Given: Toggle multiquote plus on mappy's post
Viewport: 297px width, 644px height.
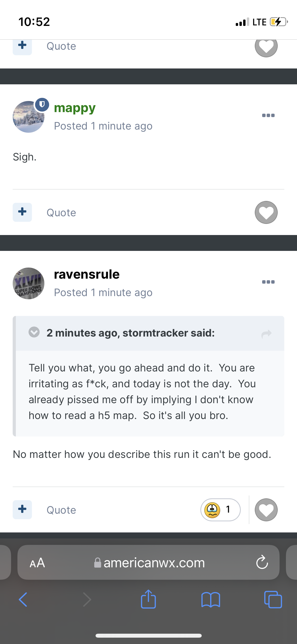Looking at the screenshot, I should pyautogui.click(x=22, y=212).
